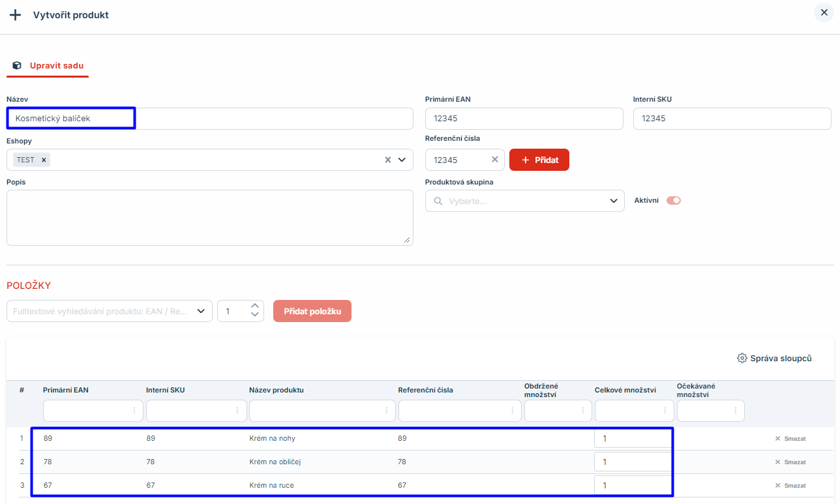Remove the TEST tag from Eshopy
The height and width of the screenshot is (504, 840).
pos(44,160)
